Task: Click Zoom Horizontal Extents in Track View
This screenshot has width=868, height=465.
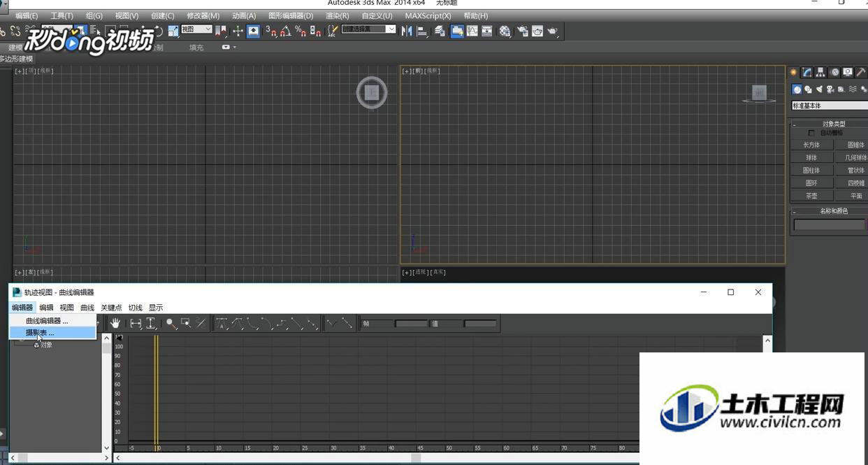Action: (x=136, y=323)
